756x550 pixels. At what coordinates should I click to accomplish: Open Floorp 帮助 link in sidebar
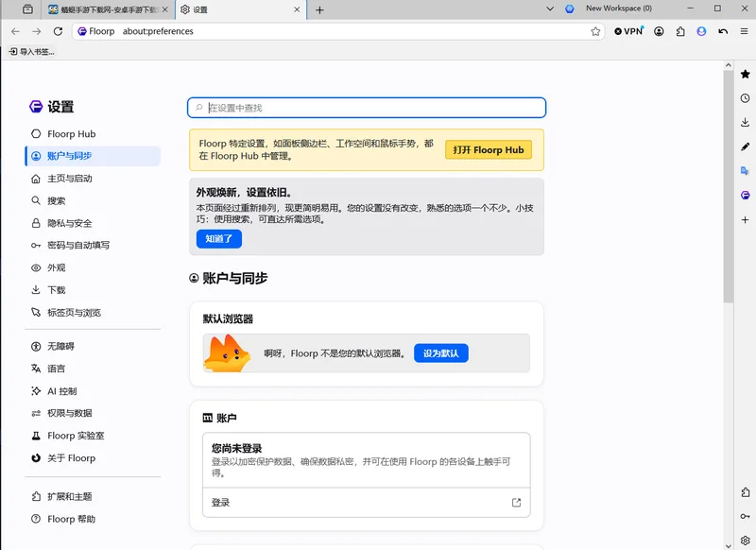[x=93, y=519]
